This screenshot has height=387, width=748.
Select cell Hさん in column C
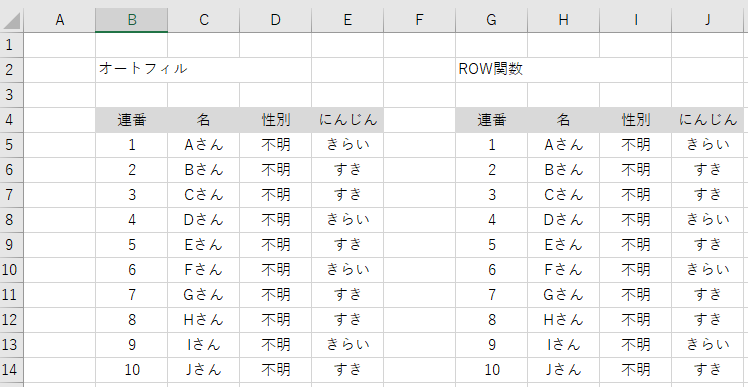click(x=204, y=320)
